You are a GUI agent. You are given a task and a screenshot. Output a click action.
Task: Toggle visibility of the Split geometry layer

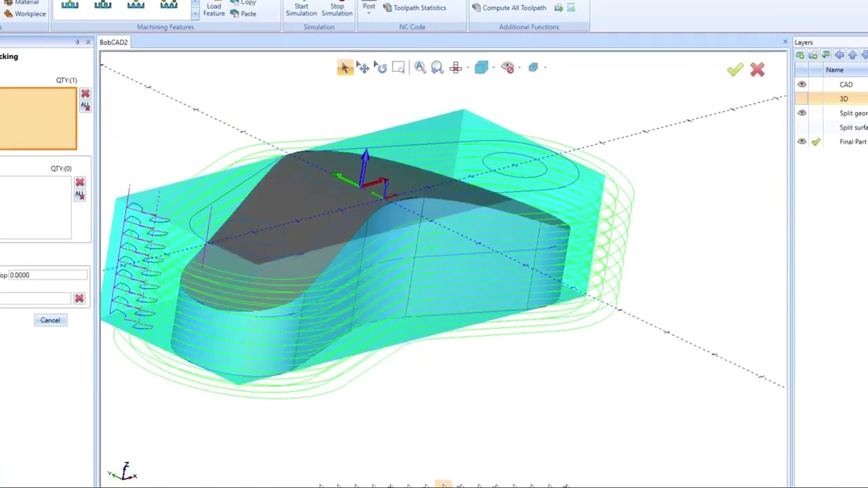(802, 113)
